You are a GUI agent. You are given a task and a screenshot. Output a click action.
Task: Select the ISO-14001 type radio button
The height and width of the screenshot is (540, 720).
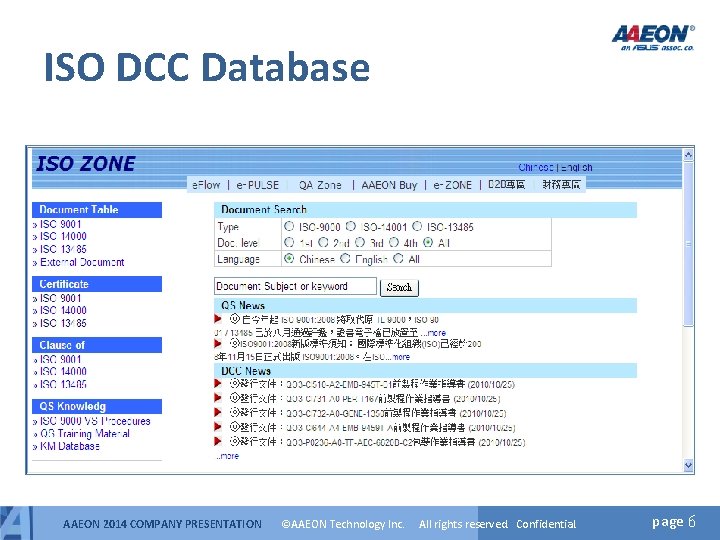pyautogui.click(x=351, y=226)
